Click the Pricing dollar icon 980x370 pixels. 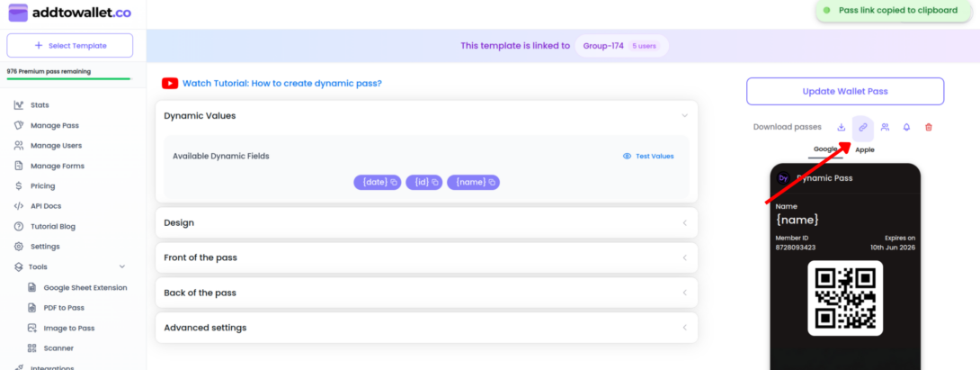(19, 186)
